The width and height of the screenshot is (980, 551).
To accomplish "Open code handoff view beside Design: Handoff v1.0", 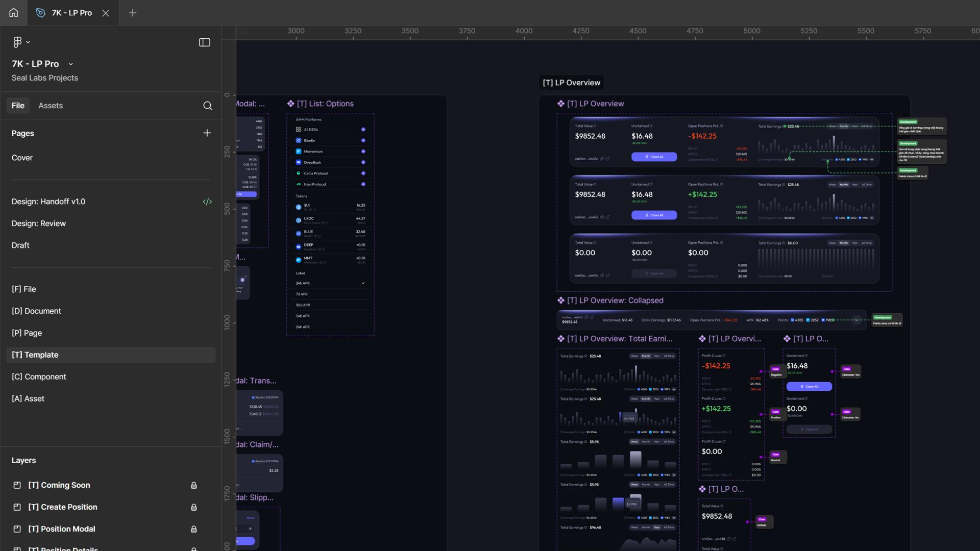I will click(x=207, y=202).
